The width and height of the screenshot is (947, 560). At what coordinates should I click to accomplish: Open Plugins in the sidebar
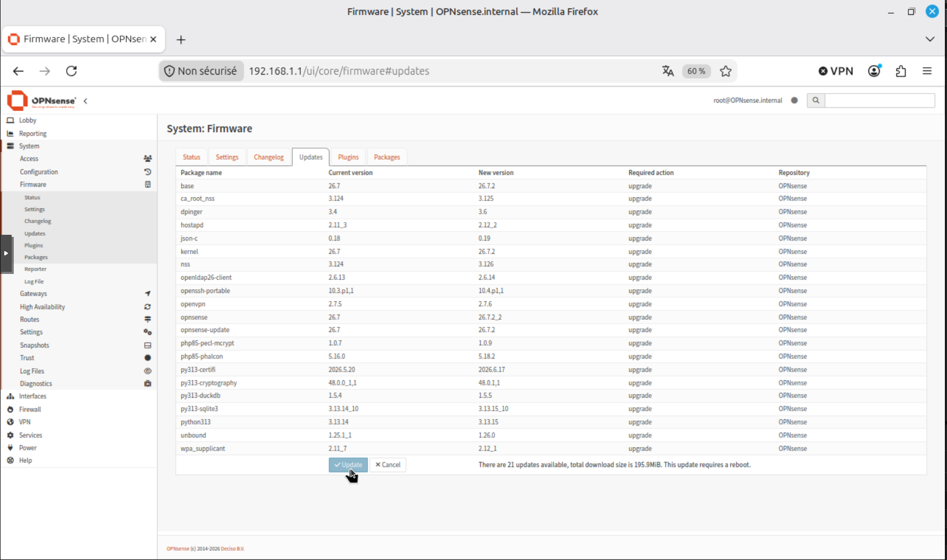(33, 245)
